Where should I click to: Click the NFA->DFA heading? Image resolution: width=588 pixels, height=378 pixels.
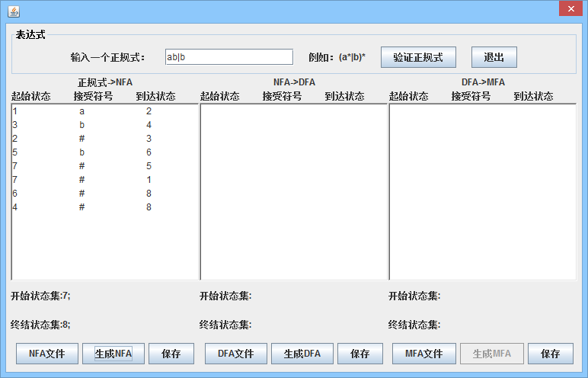click(294, 82)
